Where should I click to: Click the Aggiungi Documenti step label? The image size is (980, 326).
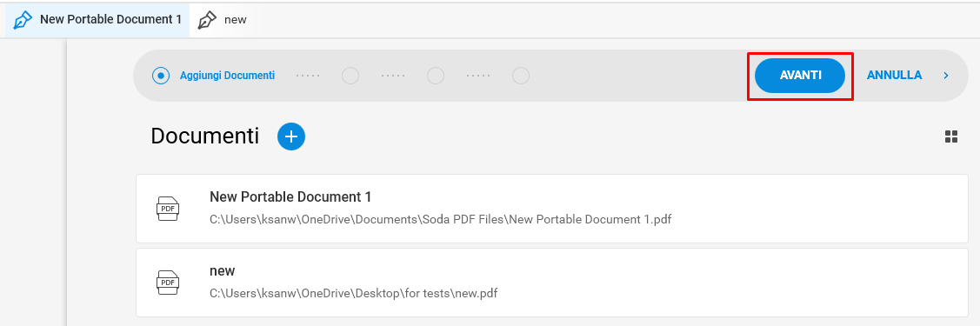coord(228,76)
